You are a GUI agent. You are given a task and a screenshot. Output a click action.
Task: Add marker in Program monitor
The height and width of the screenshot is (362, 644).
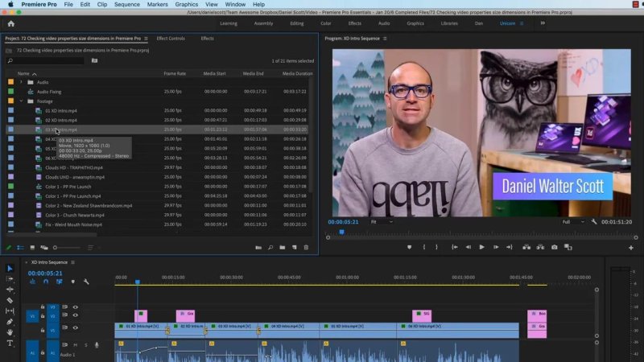[x=409, y=247]
